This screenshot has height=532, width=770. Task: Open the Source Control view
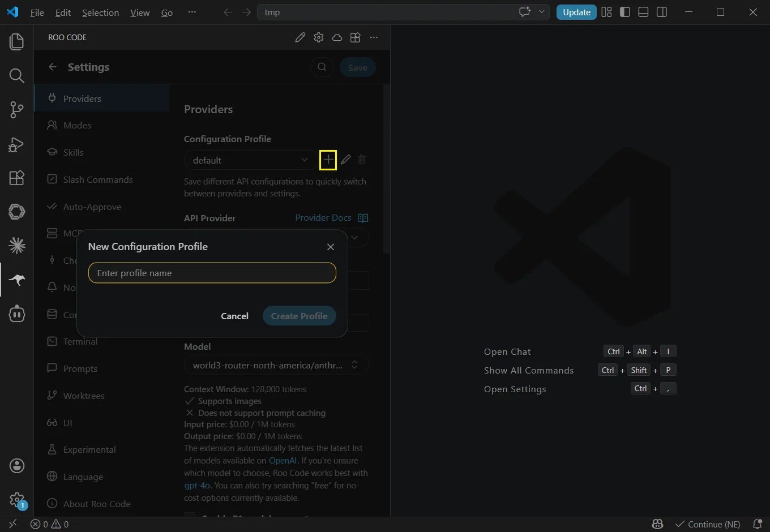(x=17, y=110)
